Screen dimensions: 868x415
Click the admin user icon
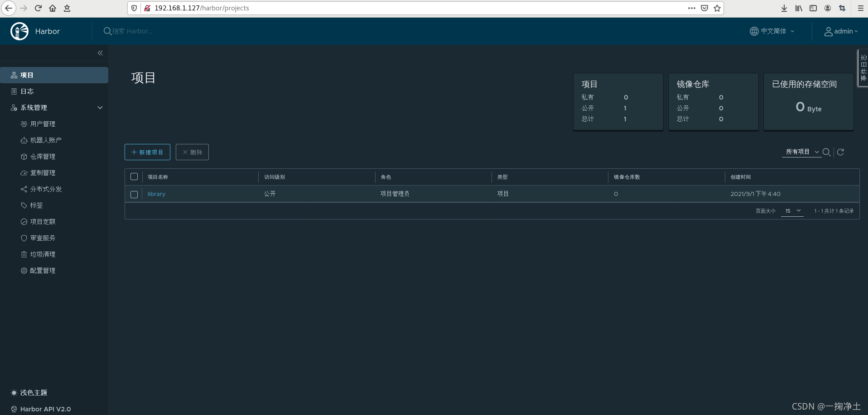tap(828, 31)
